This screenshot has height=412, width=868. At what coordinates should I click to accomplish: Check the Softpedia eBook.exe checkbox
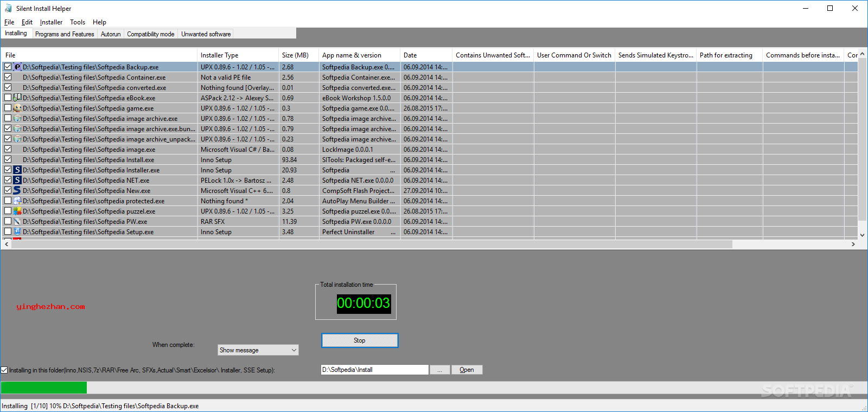pos(8,98)
